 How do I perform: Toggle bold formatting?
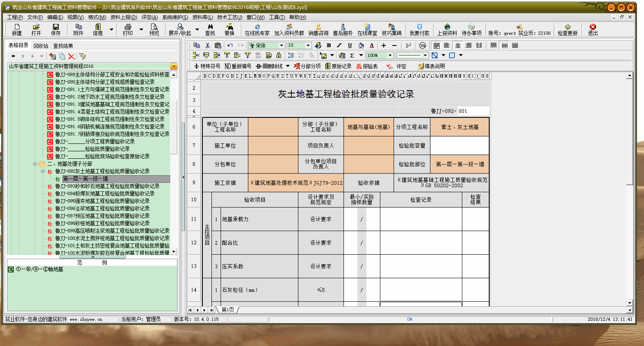329,45
